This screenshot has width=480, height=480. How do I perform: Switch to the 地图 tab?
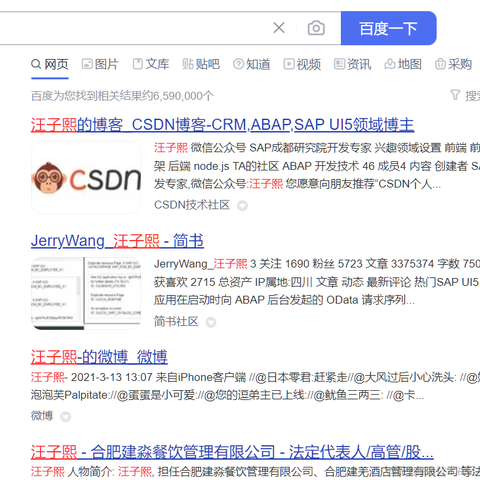[x=403, y=64]
